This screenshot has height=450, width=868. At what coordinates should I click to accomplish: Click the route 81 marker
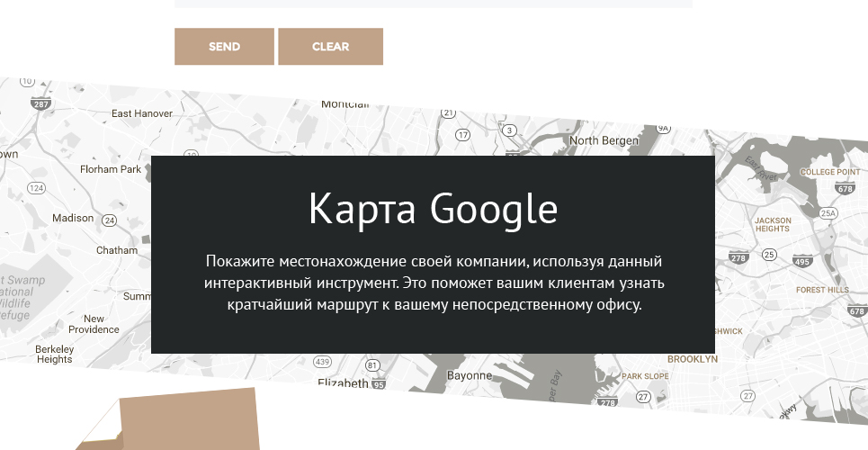click(x=372, y=365)
